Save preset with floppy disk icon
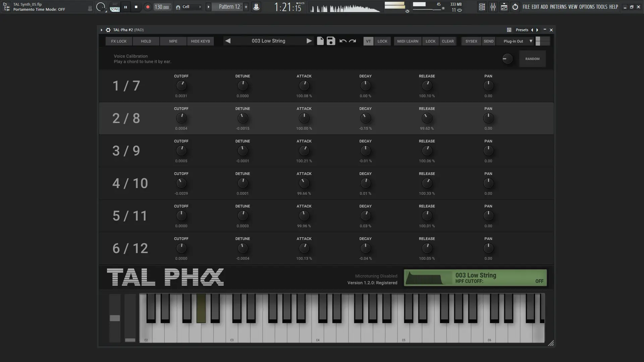 point(331,41)
